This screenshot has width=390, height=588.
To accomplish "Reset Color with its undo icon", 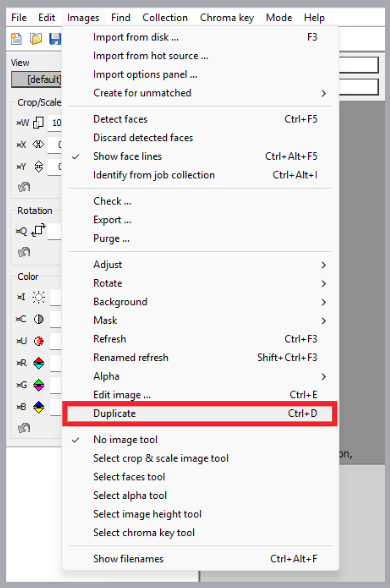I will pos(24,428).
